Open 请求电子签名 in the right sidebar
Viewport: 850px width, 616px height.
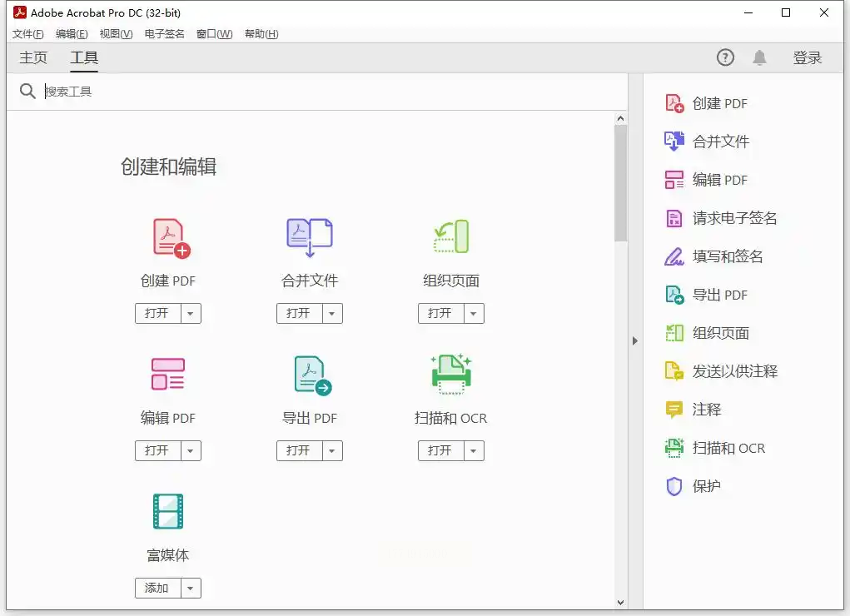[734, 218]
